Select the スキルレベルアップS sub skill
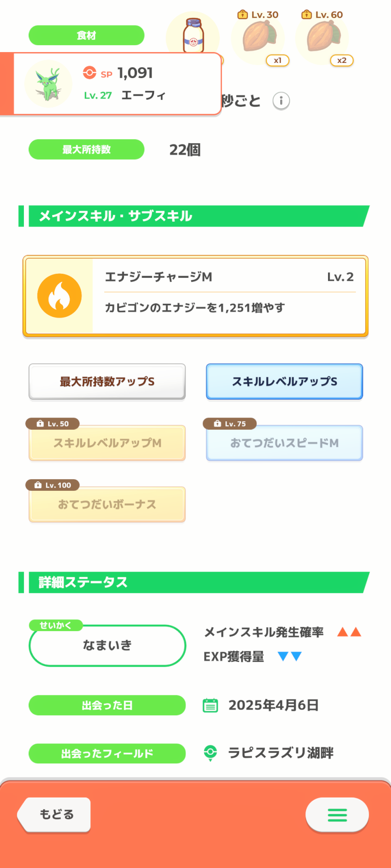This screenshot has width=391, height=868. [x=284, y=381]
